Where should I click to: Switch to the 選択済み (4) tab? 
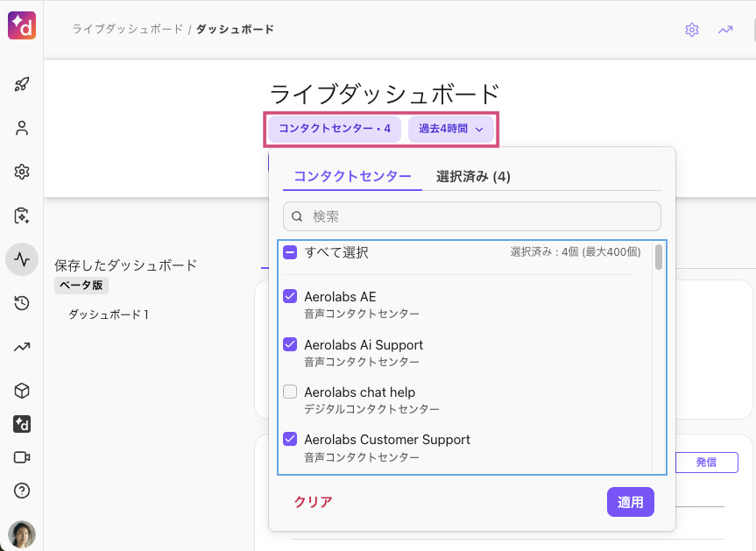(x=473, y=176)
